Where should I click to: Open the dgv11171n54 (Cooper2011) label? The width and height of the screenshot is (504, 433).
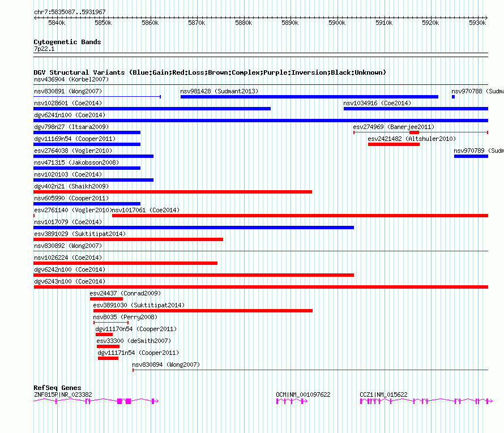[138, 353]
